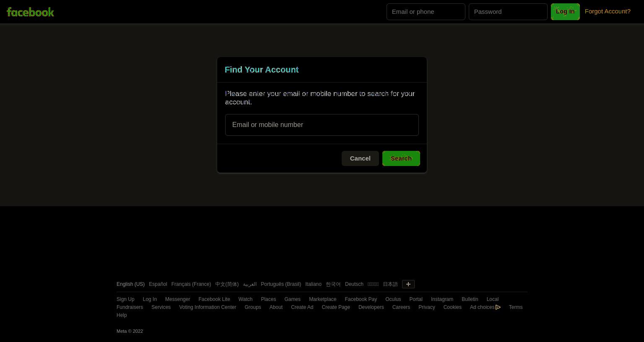Open the Terms footer link

click(516, 307)
